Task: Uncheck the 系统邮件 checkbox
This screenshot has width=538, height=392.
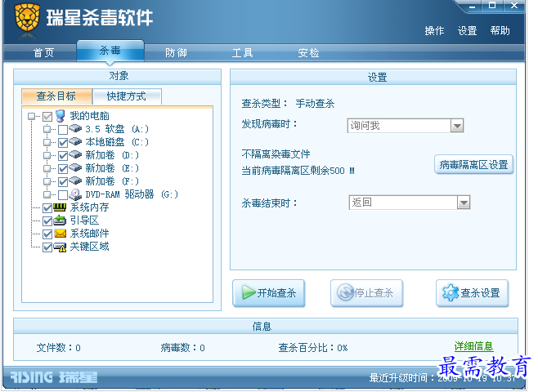Action: tap(47, 234)
